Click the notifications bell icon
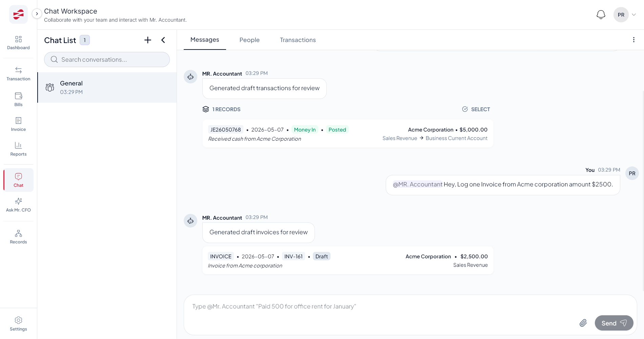This screenshot has height=339, width=644. pos(601,15)
